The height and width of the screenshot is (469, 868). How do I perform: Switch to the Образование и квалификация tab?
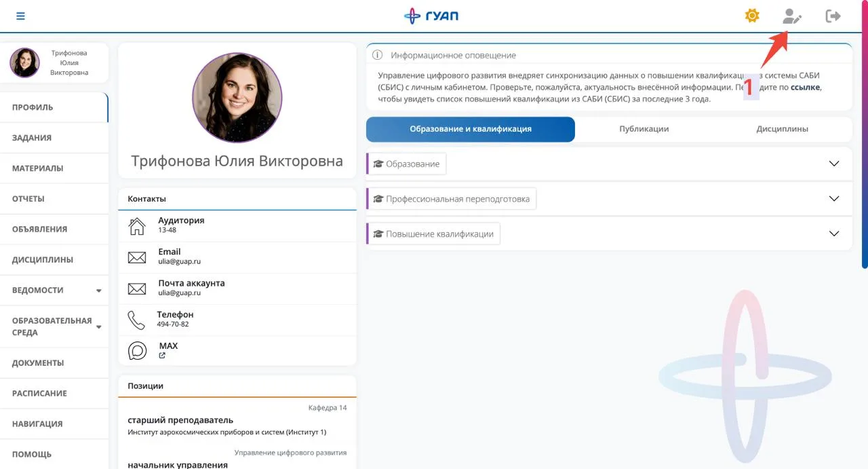(x=471, y=129)
